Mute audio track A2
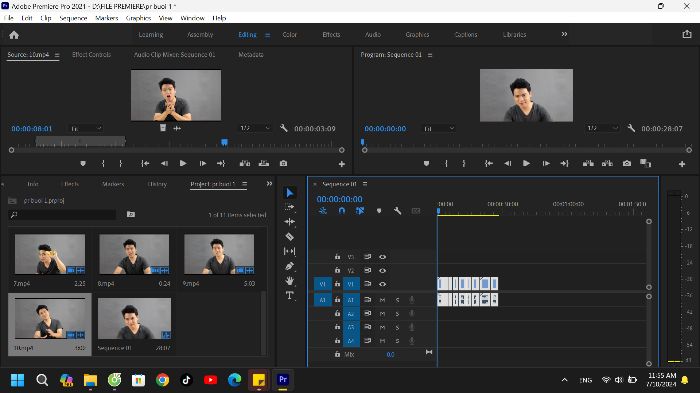 click(383, 314)
